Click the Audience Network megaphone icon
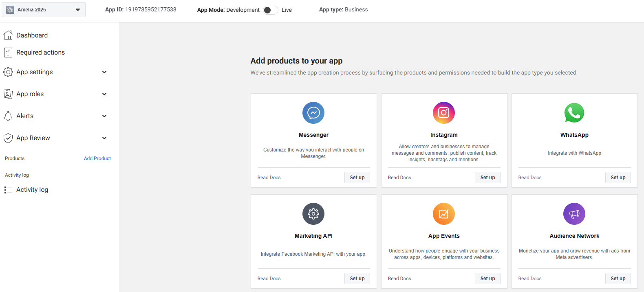The height and width of the screenshot is (292, 644). pyautogui.click(x=574, y=214)
